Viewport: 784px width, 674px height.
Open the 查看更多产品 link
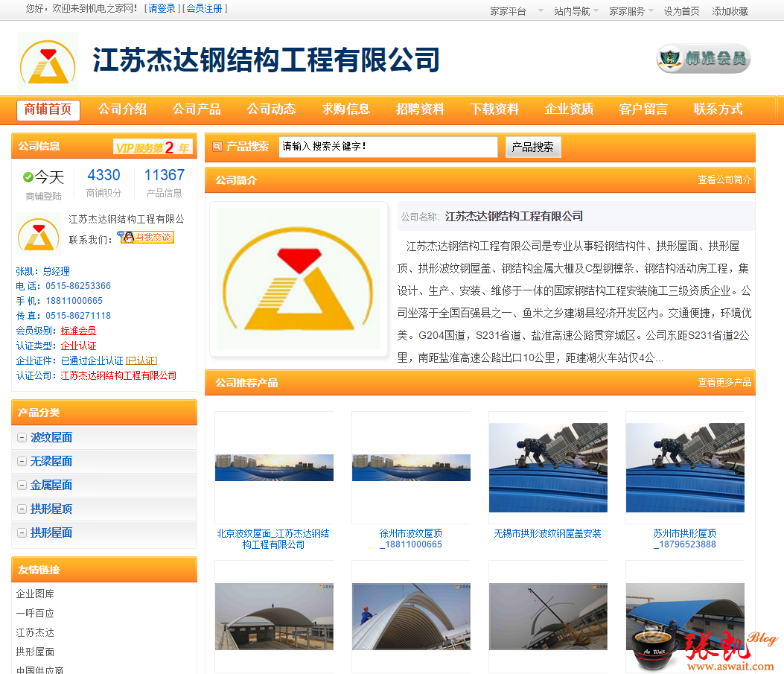coord(724,382)
